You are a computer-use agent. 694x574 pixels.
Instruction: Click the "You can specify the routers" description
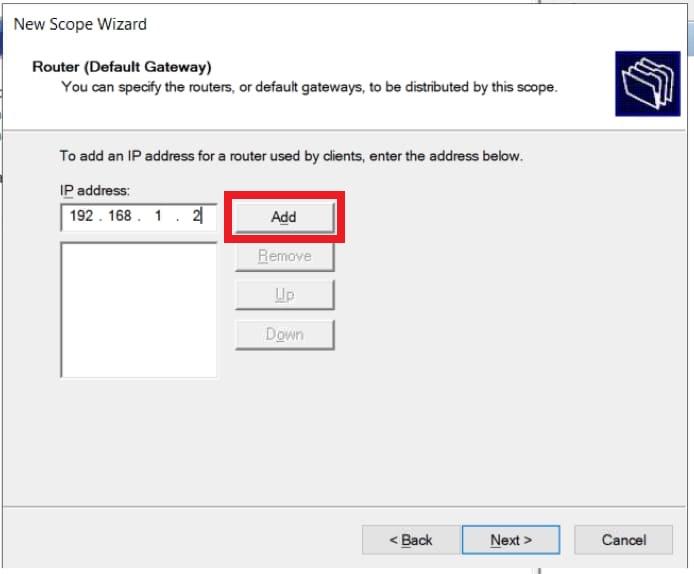click(x=309, y=87)
